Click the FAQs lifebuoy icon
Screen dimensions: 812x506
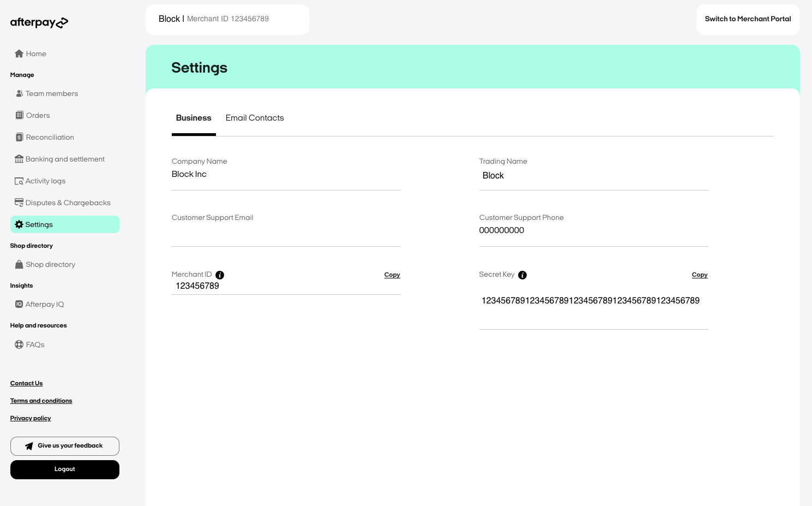click(19, 344)
